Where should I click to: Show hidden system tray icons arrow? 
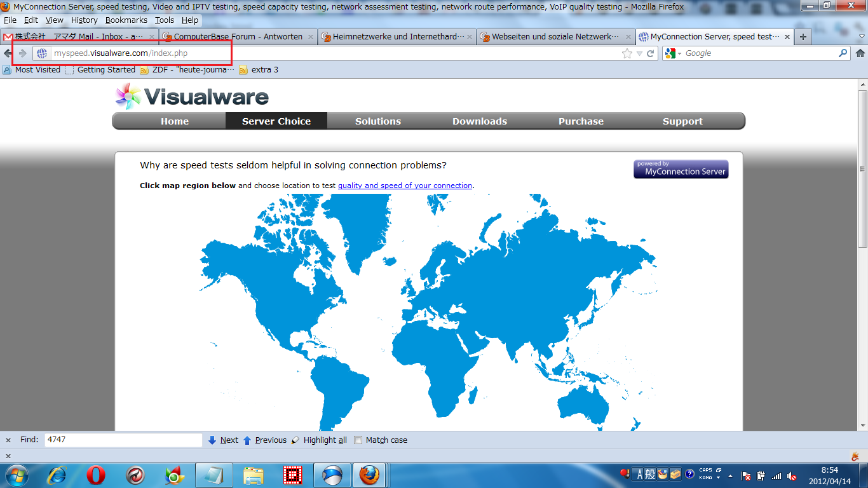point(730,475)
